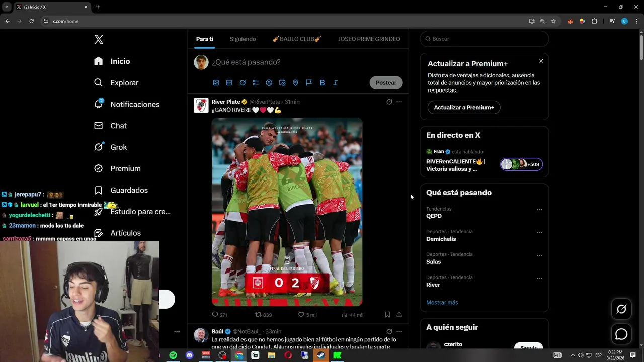Click Mostrar más under trends
The height and width of the screenshot is (362, 644).
(x=442, y=303)
